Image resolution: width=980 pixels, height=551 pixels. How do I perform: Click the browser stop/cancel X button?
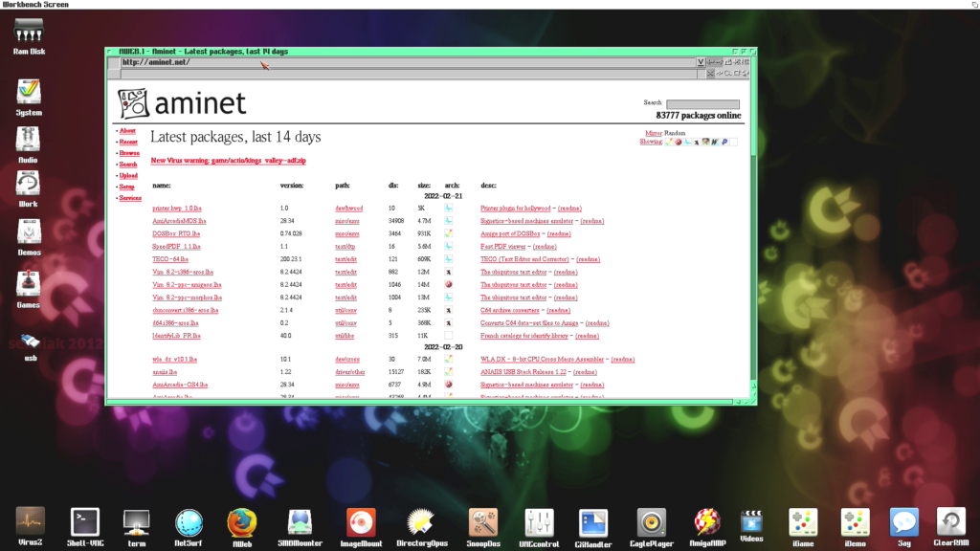tap(710, 73)
